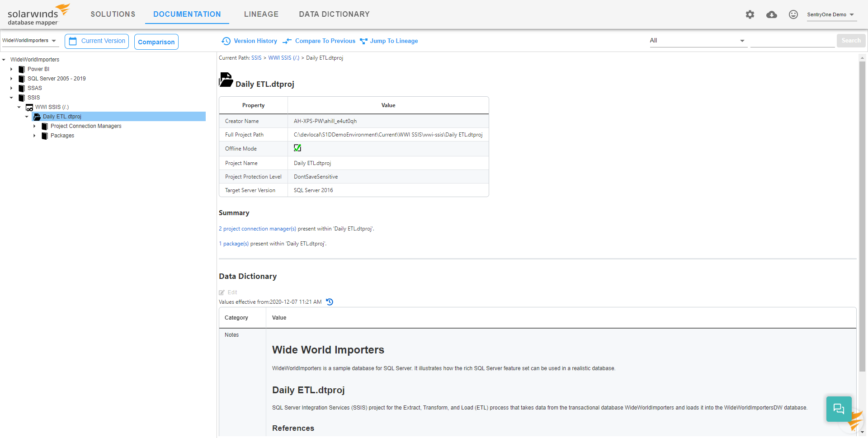Open the WideWorldImporters solution dropdown
The width and height of the screenshot is (868, 438).
29,41
